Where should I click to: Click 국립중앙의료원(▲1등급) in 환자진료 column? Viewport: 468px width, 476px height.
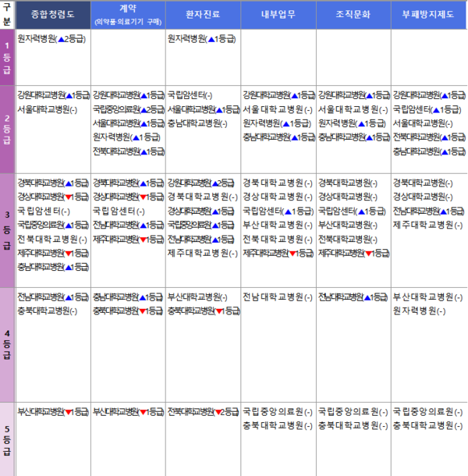click(201, 225)
